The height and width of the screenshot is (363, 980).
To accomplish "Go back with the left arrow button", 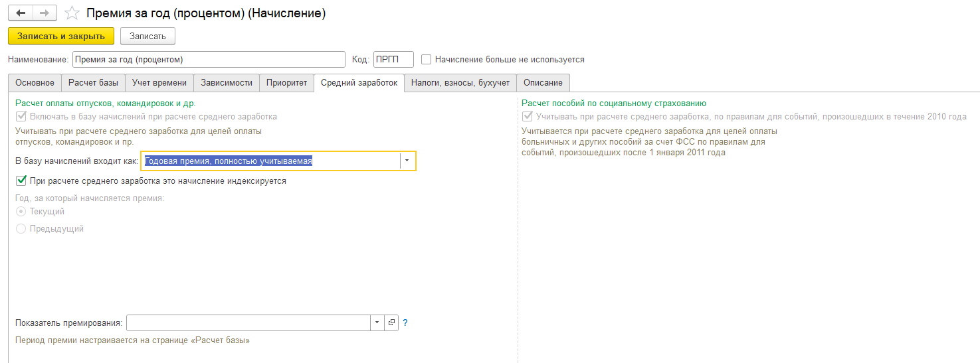I will click(21, 13).
